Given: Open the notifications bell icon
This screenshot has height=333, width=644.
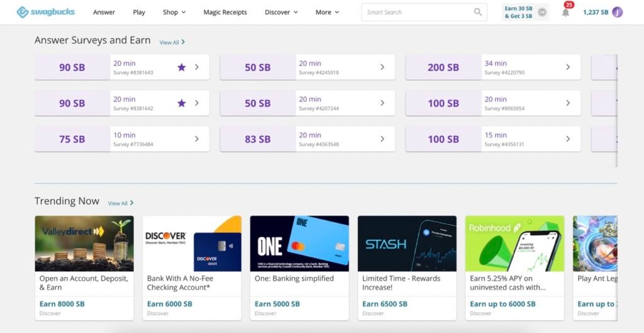Looking at the screenshot, I should point(565,13).
